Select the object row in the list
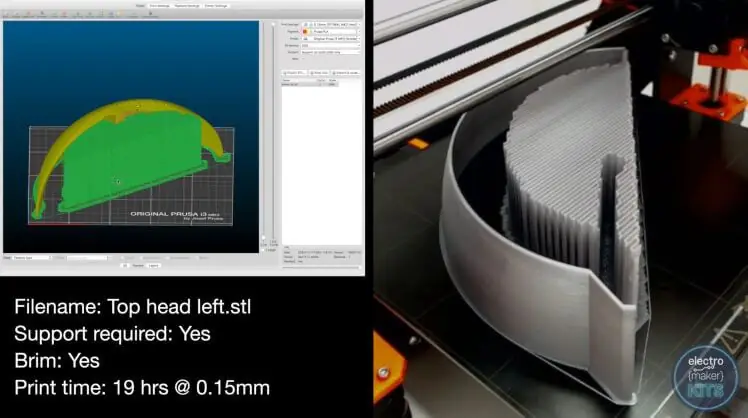Viewport: 748px width, 418px height. click(310, 84)
